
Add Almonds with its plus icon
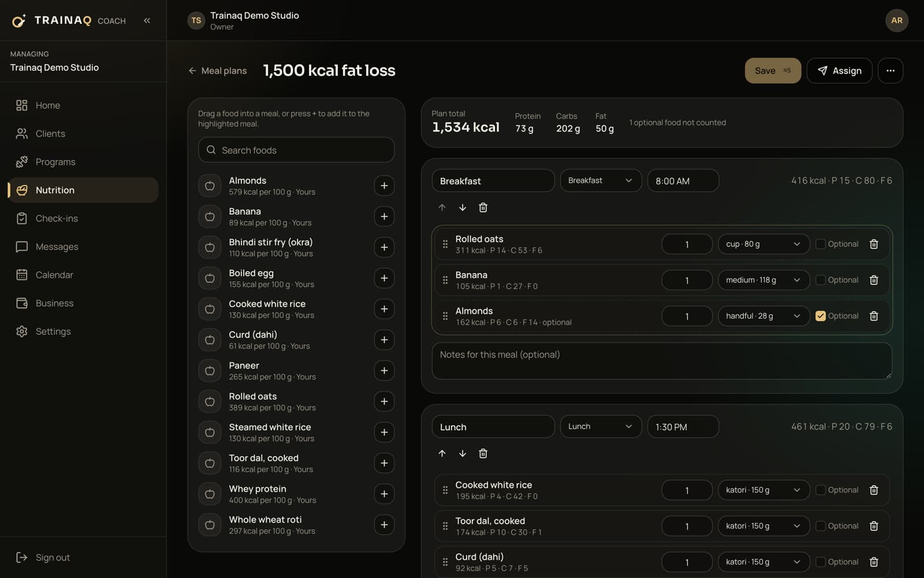coord(384,186)
